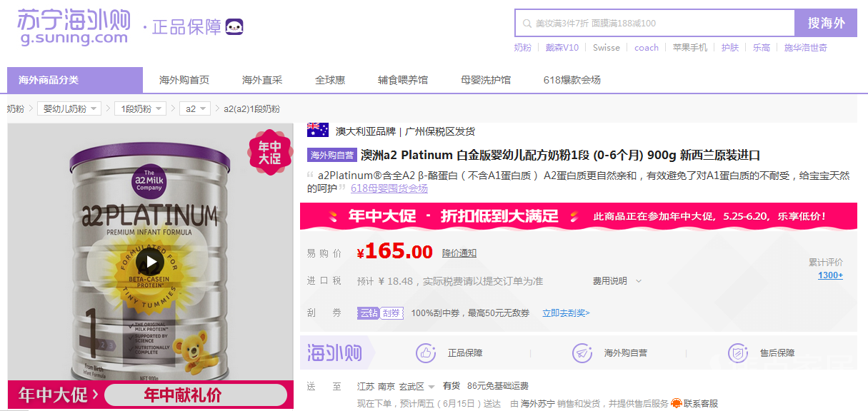Click the 售后保障 shield icon
This screenshot has height=411, width=868.
tap(738, 352)
